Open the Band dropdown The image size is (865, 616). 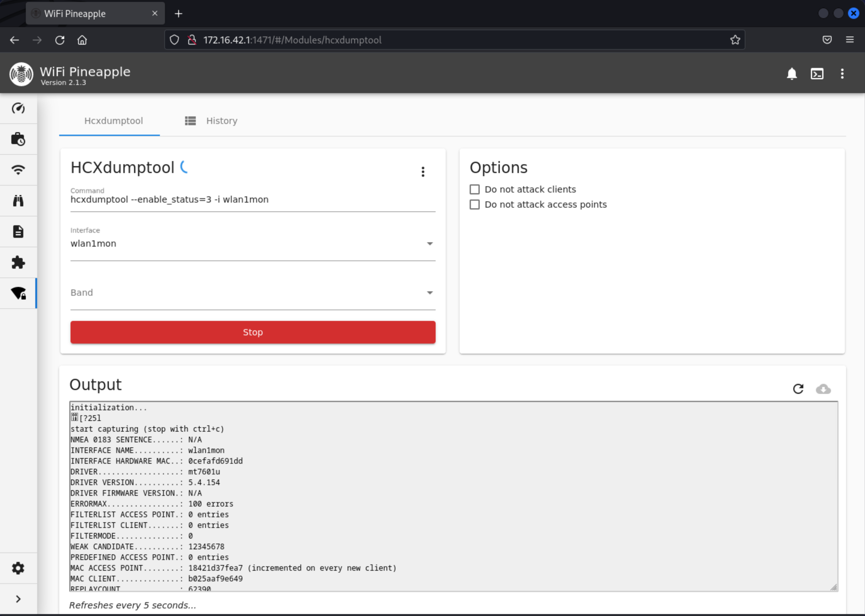252,293
